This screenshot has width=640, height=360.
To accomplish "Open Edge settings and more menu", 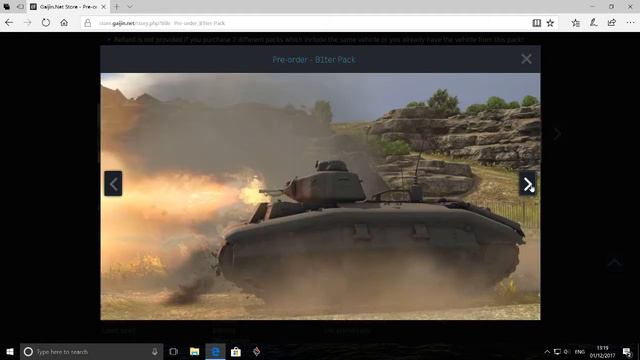I will pos(630,23).
